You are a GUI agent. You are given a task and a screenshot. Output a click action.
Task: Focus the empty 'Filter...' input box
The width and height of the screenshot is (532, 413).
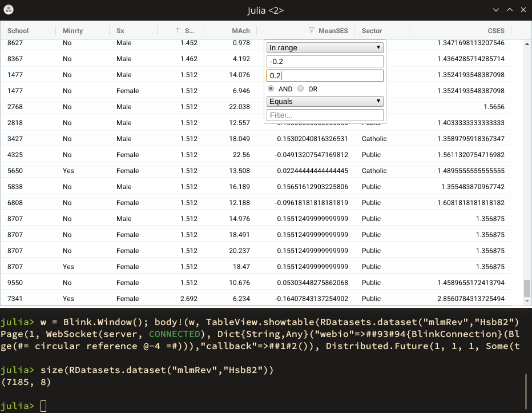pyautogui.click(x=325, y=115)
